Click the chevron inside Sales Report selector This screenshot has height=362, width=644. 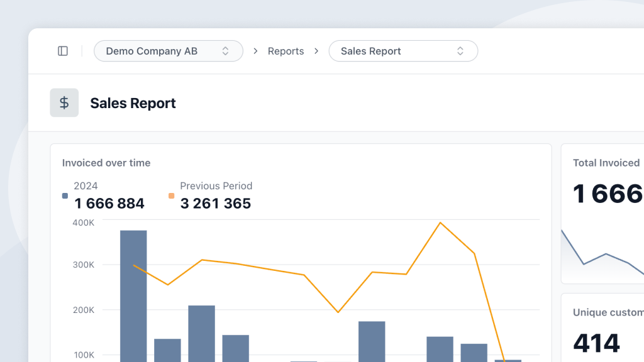point(460,51)
